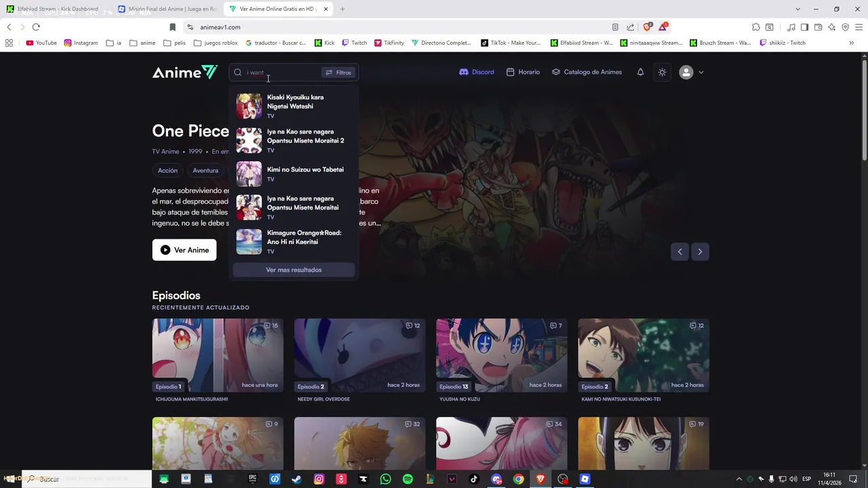Open Brave Wallet icon
This screenshot has height=488, width=868.
[818, 27]
